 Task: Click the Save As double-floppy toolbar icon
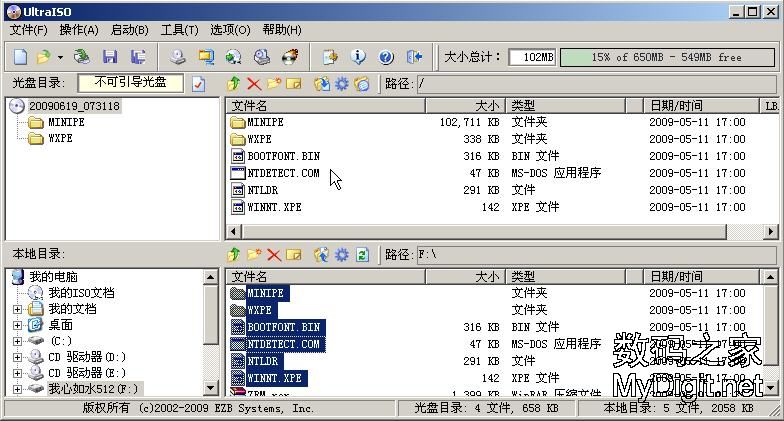[138, 57]
